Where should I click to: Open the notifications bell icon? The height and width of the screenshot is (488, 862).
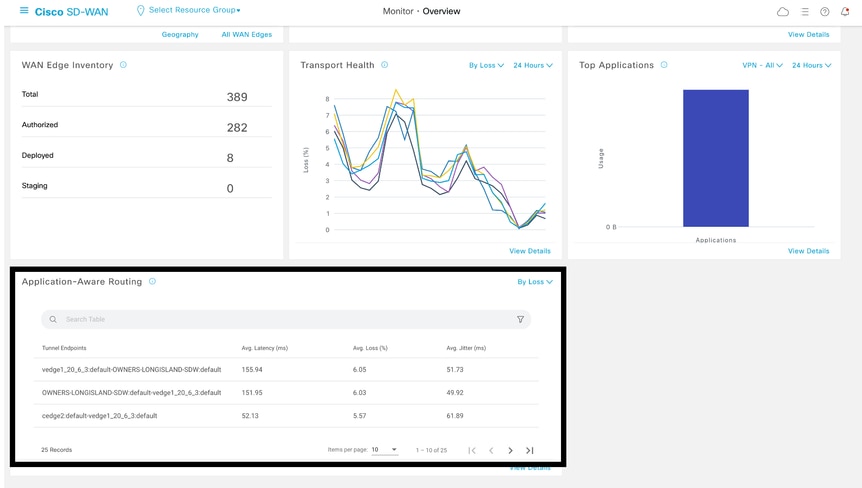pyautogui.click(x=845, y=12)
